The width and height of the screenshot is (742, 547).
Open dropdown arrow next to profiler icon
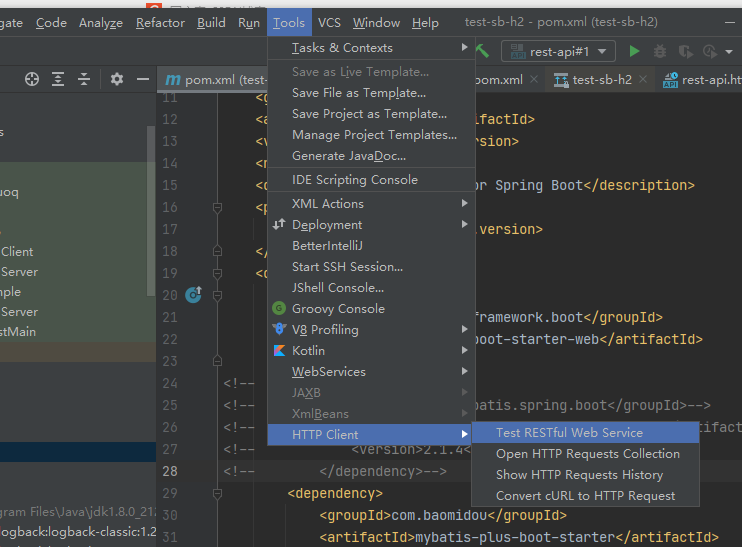click(729, 52)
